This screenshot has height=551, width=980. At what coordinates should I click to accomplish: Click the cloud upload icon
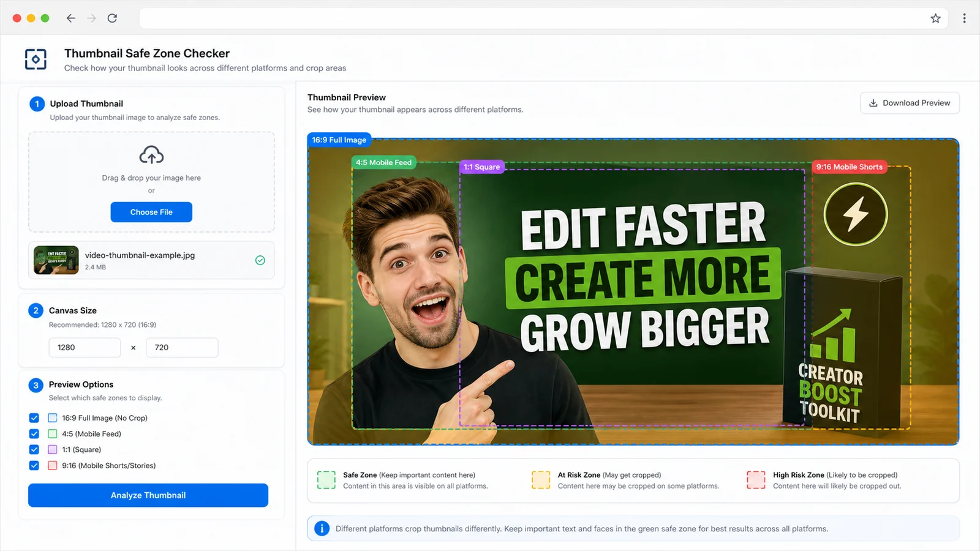pyautogui.click(x=151, y=155)
